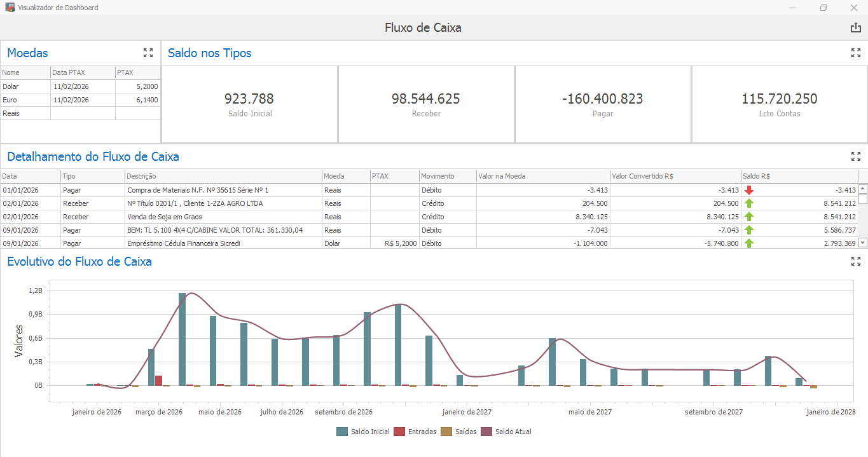Image resolution: width=868 pixels, height=457 pixels.
Task: Maximize the Saldo nos Tipos panel
Action: point(855,53)
